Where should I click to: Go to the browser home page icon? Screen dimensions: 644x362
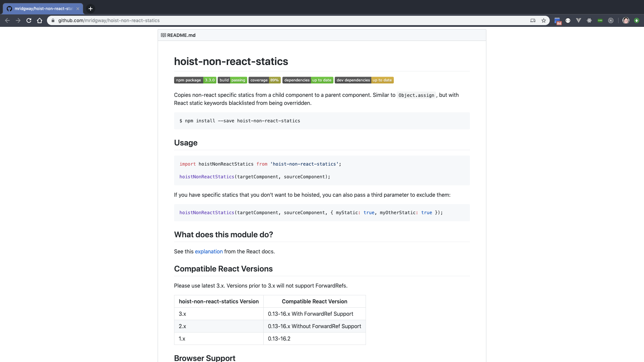click(40, 20)
